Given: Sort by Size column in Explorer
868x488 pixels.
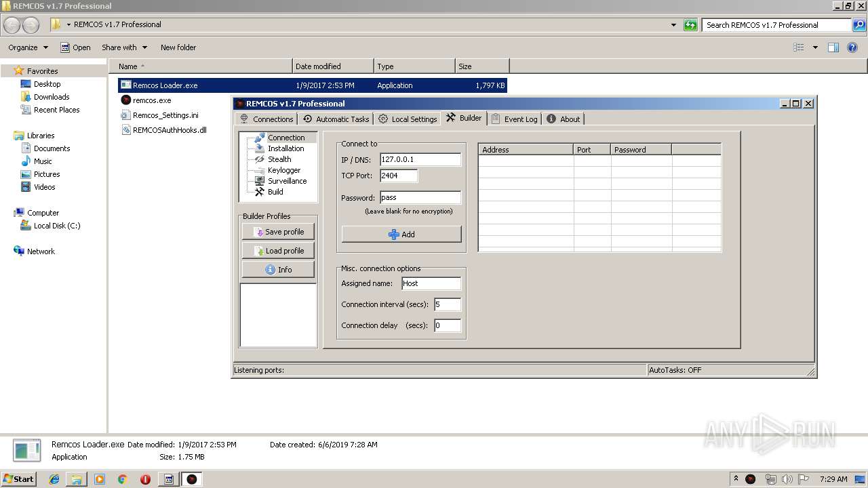Looking at the screenshot, I should pos(482,66).
